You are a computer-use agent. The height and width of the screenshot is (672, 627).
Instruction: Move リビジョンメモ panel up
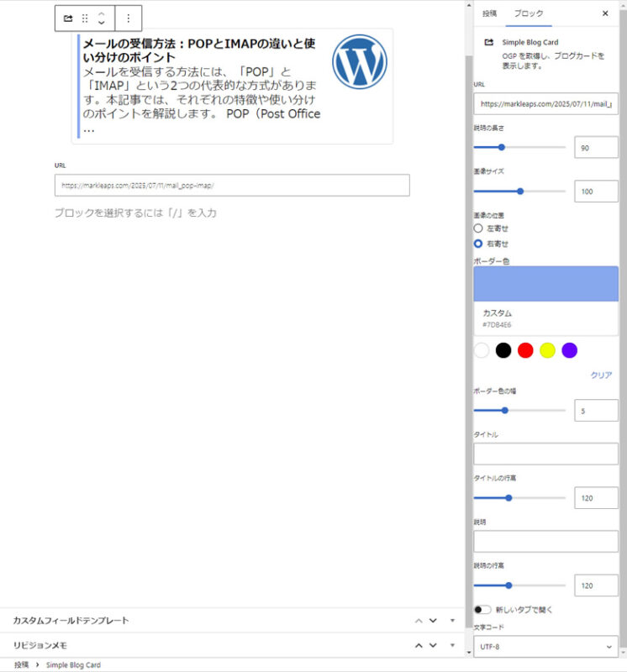[419, 645]
